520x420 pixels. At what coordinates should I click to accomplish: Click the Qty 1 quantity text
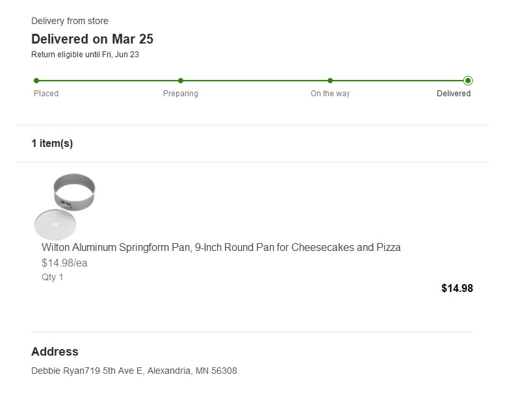click(x=53, y=277)
